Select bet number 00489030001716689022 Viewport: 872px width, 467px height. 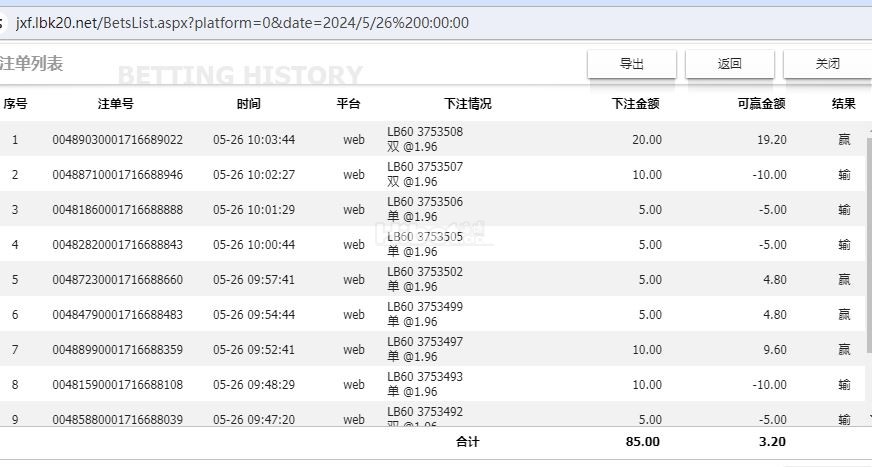click(x=117, y=140)
